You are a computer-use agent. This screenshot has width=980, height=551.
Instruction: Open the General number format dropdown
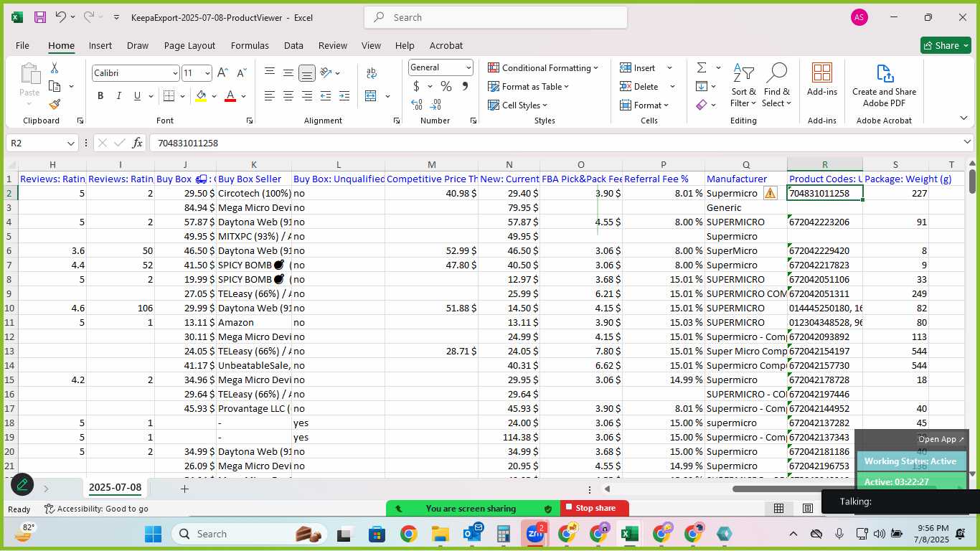coord(468,67)
